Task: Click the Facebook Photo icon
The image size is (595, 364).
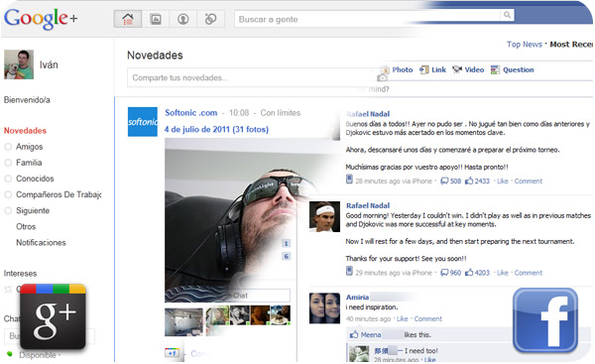Action: [385, 69]
